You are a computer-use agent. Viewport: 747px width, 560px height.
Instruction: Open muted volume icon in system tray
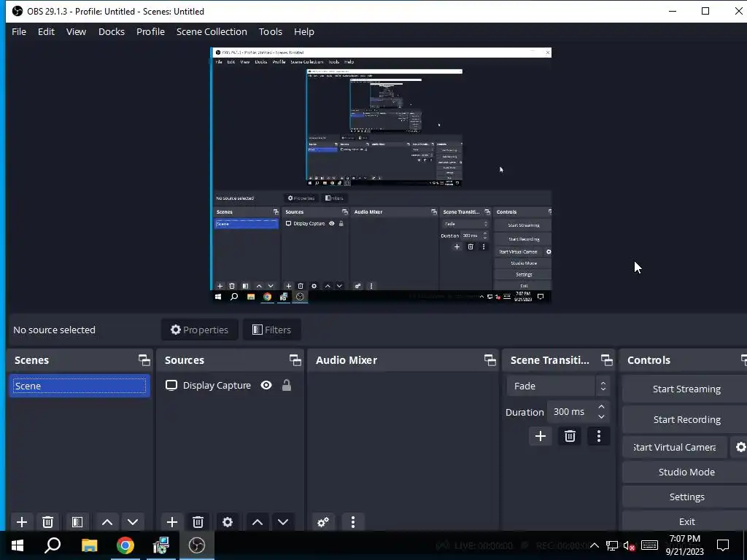tap(630, 545)
